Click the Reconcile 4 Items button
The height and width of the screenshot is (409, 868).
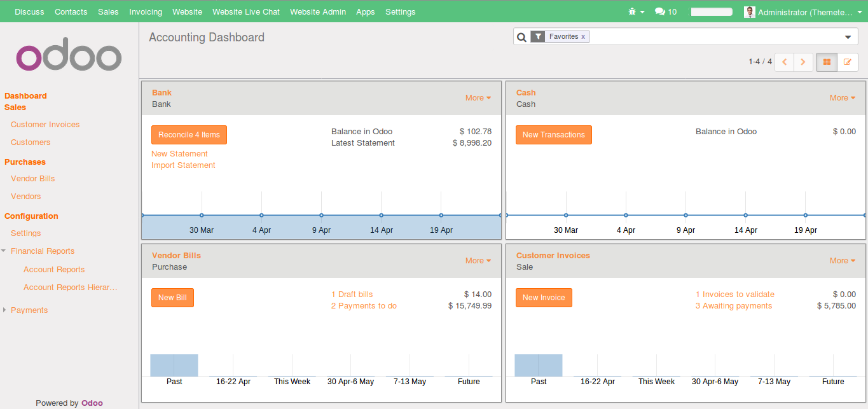point(189,134)
